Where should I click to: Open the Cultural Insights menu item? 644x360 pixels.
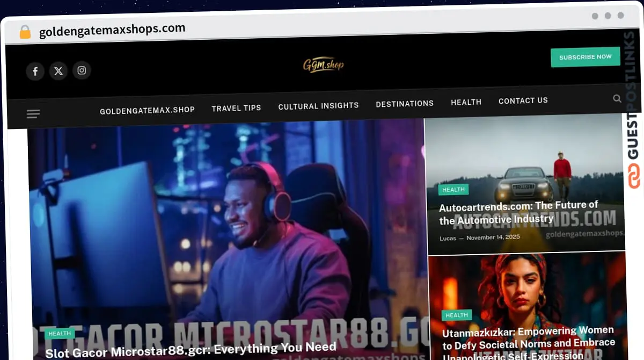click(318, 106)
